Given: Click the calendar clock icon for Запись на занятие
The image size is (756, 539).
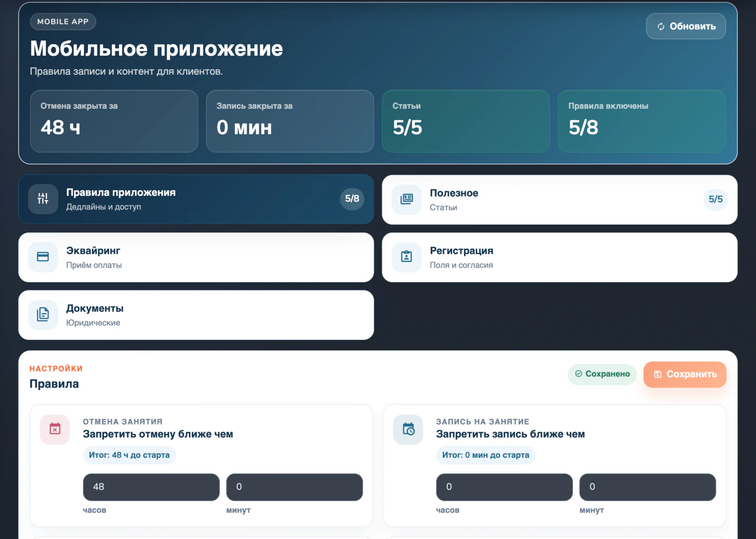Looking at the screenshot, I should [x=409, y=429].
